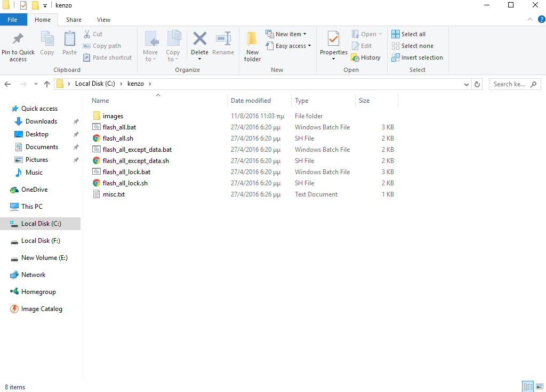Refresh the current folder view

coord(477,84)
